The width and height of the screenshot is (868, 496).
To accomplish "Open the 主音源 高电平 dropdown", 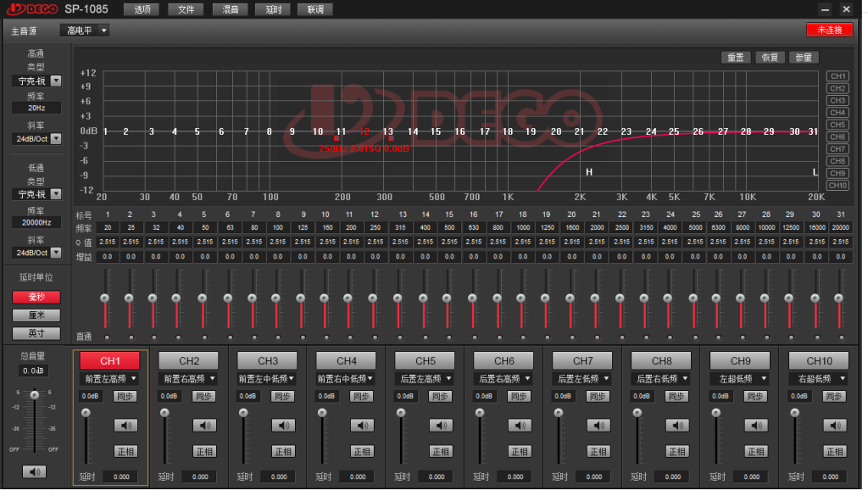I will click(85, 31).
